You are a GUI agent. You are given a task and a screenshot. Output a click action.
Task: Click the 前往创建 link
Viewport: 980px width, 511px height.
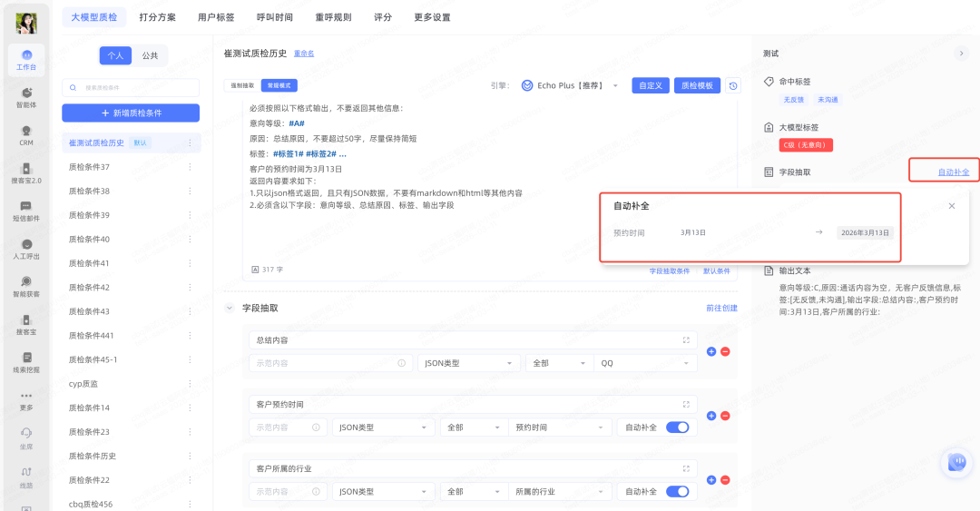721,309
